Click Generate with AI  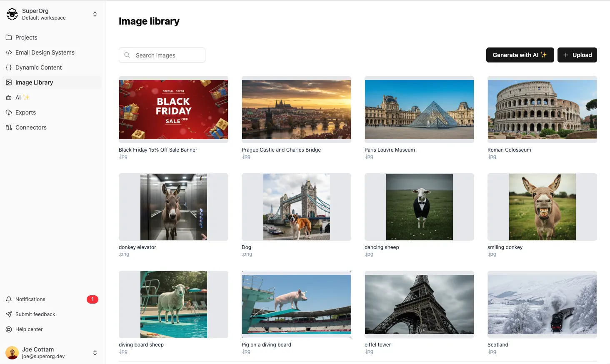click(520, 55)
